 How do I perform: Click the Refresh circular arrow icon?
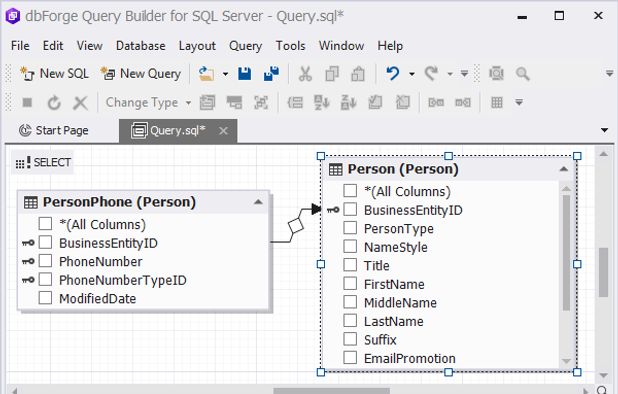[54, 103]
